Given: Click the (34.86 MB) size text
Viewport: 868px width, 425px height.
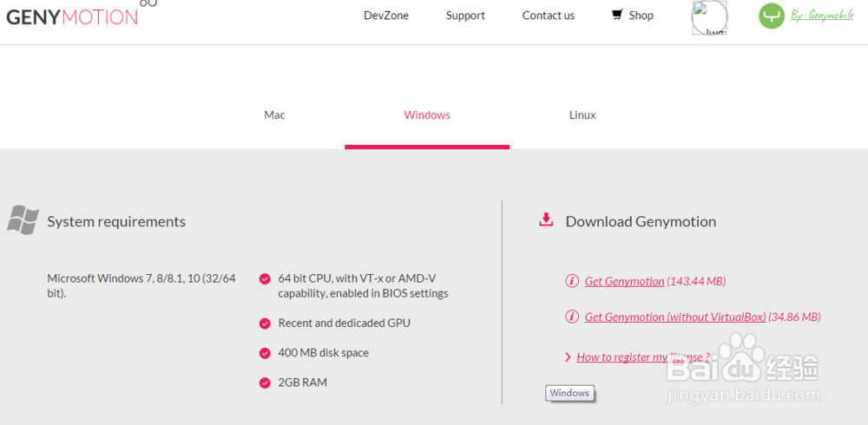Looking at the screenshot, I should coord(794,317).
